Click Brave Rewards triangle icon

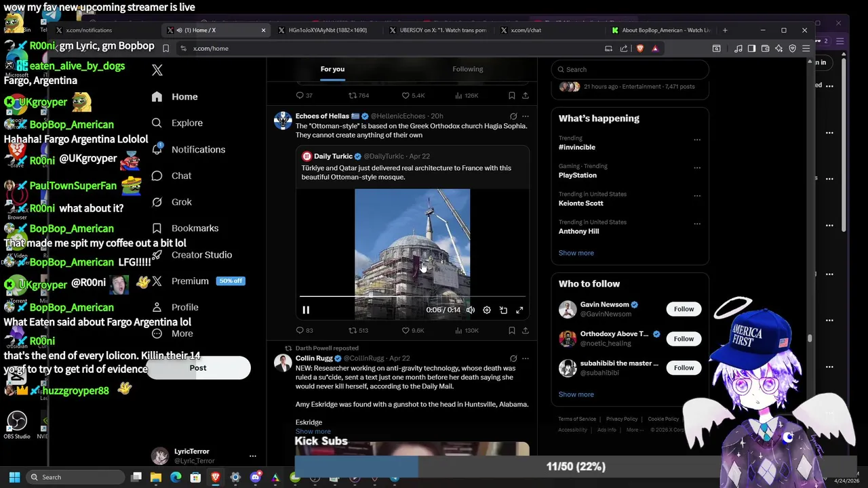[x=655, y=48]
